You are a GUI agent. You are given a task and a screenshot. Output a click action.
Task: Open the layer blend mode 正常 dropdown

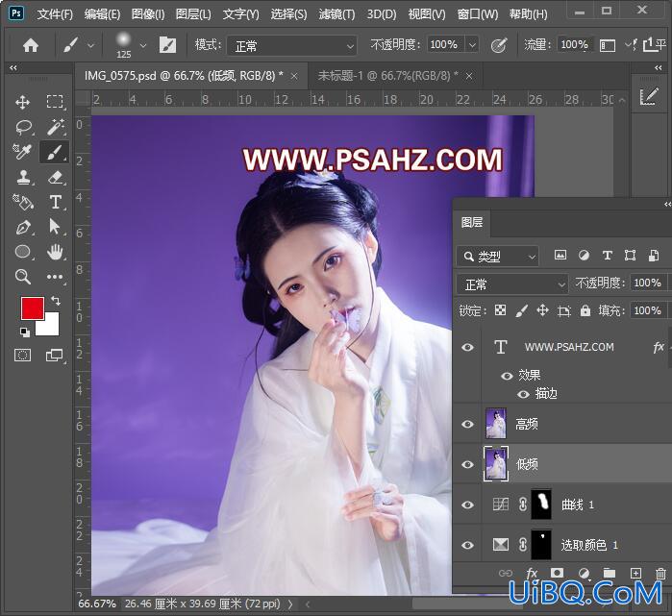tap(512, 283)
